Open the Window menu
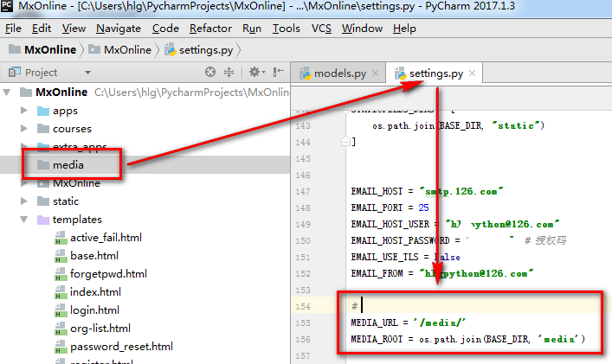Viewport: 612px width, 364px height. (x=362, y=29)
